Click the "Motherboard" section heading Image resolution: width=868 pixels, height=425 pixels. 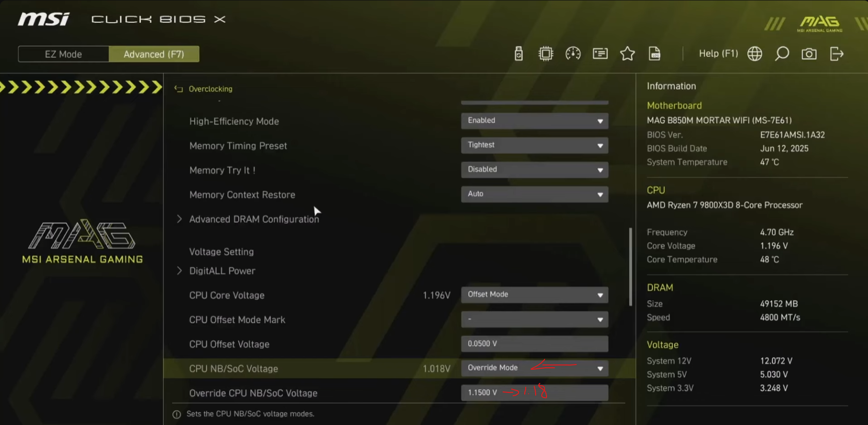(x=674, y=105)
